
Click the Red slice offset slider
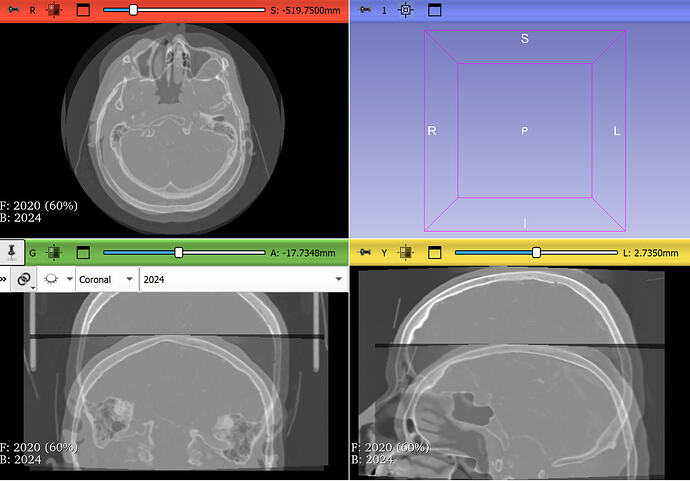(184, 10)
